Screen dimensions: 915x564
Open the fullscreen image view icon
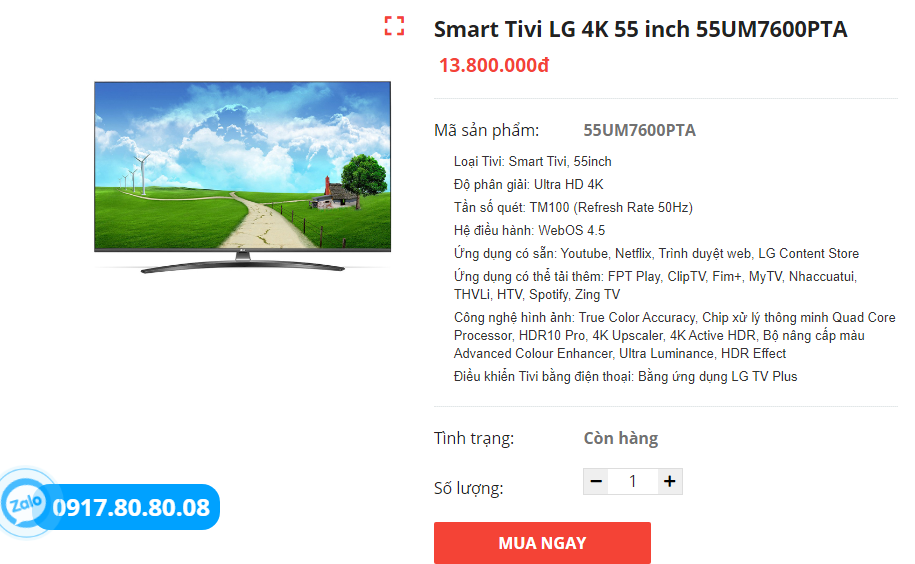click(x=394, y=26)
